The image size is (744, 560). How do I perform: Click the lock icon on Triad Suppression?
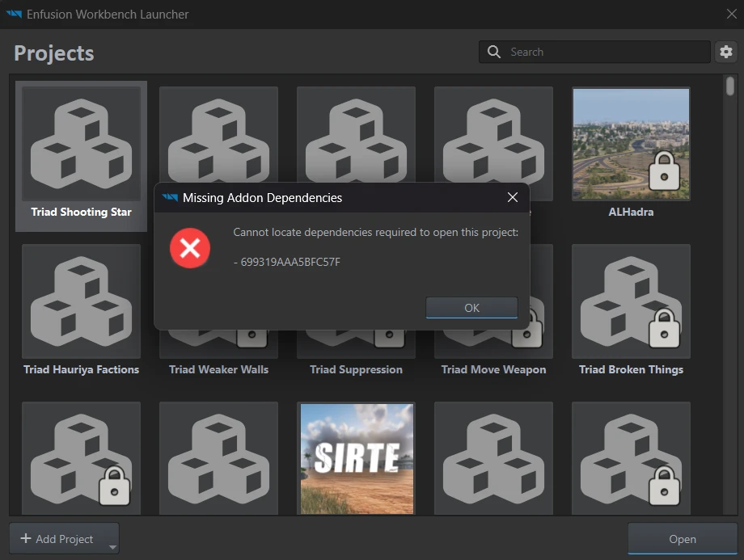390,338
